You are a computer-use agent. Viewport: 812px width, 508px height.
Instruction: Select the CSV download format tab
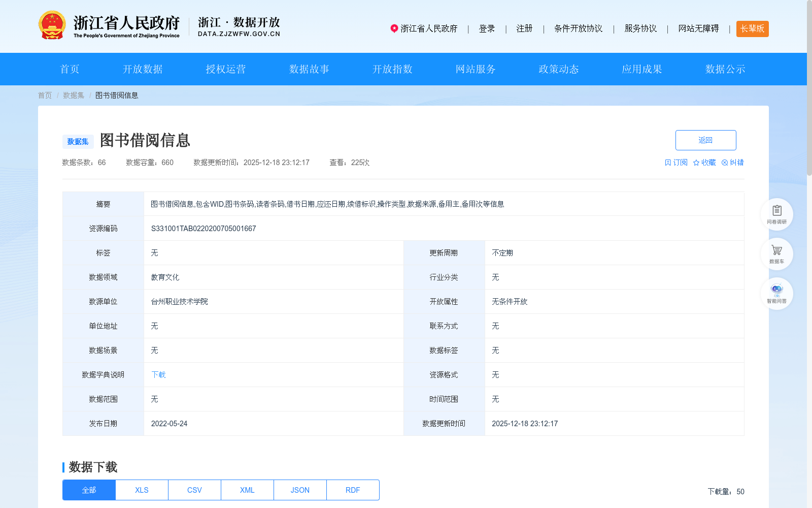pyautogui.click(x=195, y=490)
